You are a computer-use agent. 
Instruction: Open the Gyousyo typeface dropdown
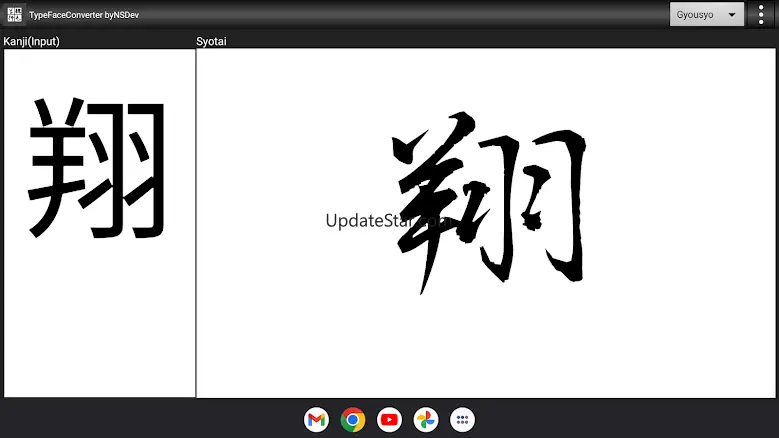point(706,14)
